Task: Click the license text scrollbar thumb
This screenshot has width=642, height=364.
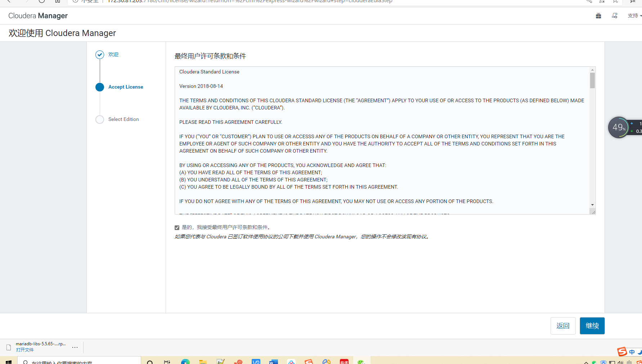Action: 592,80
